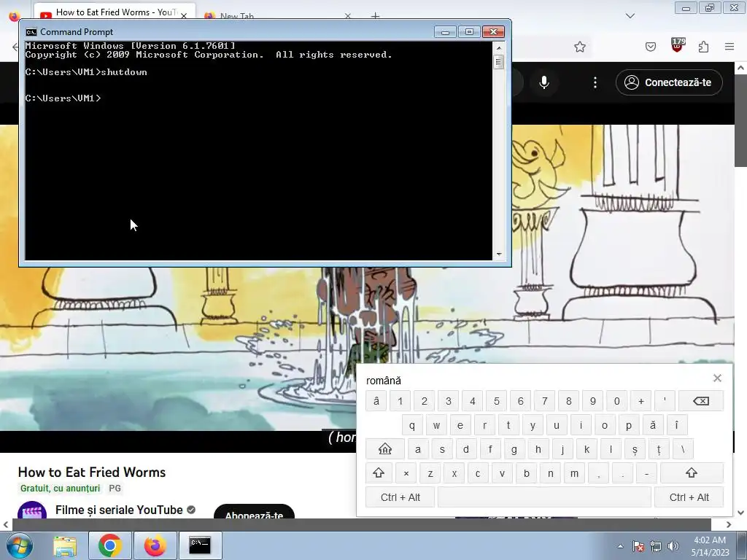Switch to Firefox from the taskbar
The width and height of the screenshot is (747, 560).
pos(155,545)
